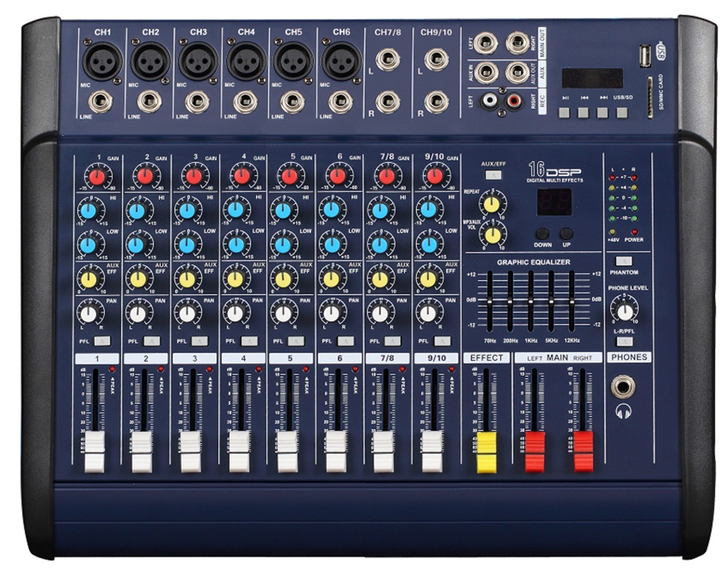Screen dimensions: 728x578
Task: Enable the PHANTOM power switch
Action: [624, 262]
